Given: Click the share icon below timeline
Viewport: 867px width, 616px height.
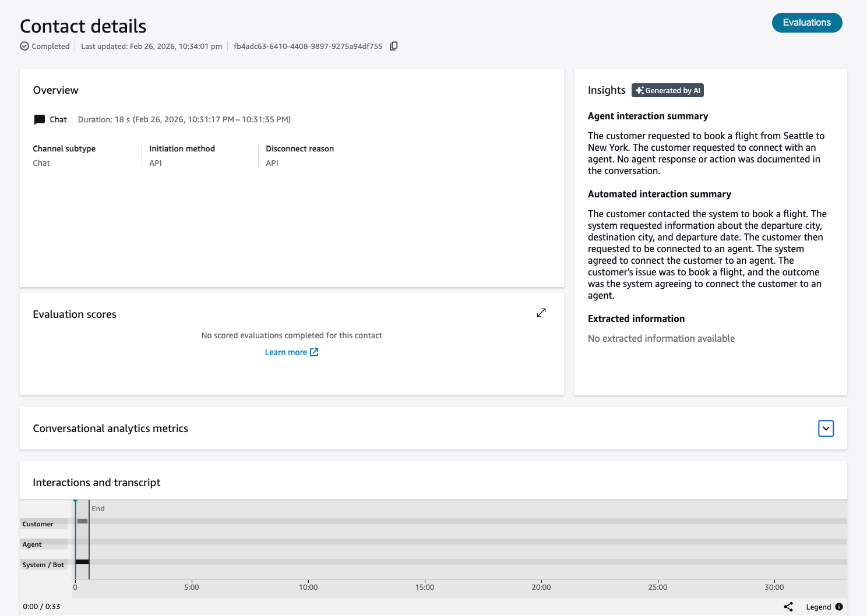Looking at the screenshot, I should [x=788, y=607].
